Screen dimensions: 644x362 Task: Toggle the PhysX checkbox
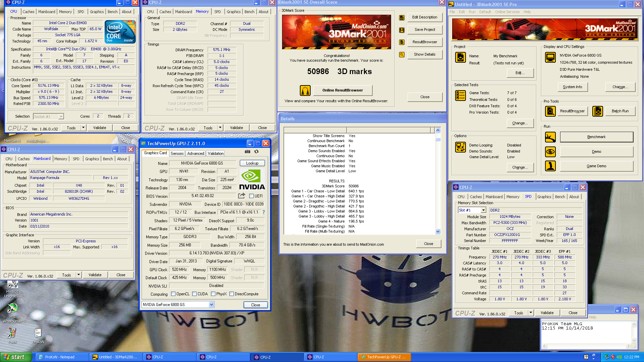(213, 294)
